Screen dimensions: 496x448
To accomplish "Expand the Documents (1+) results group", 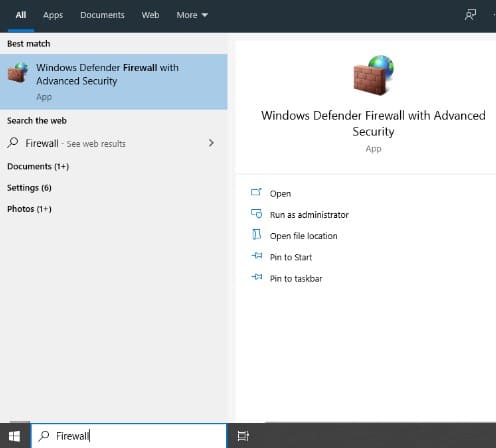I will click(38, 166).
